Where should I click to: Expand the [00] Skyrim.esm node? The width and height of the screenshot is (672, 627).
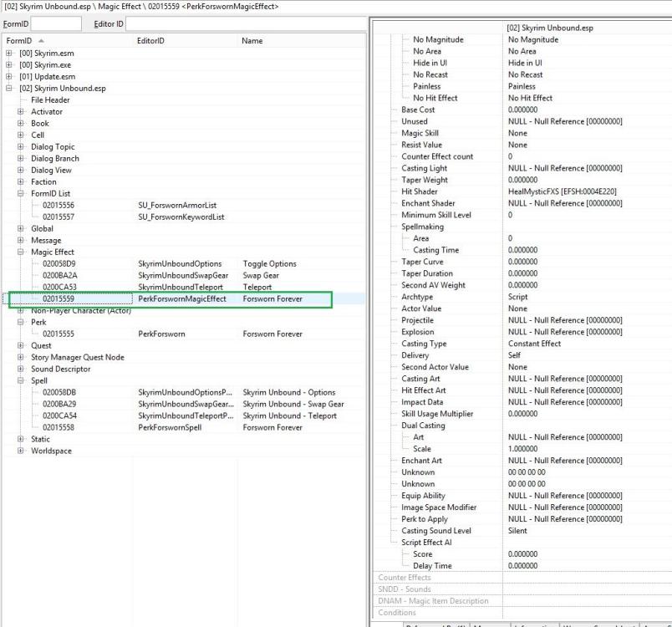[x=8, y=54]
